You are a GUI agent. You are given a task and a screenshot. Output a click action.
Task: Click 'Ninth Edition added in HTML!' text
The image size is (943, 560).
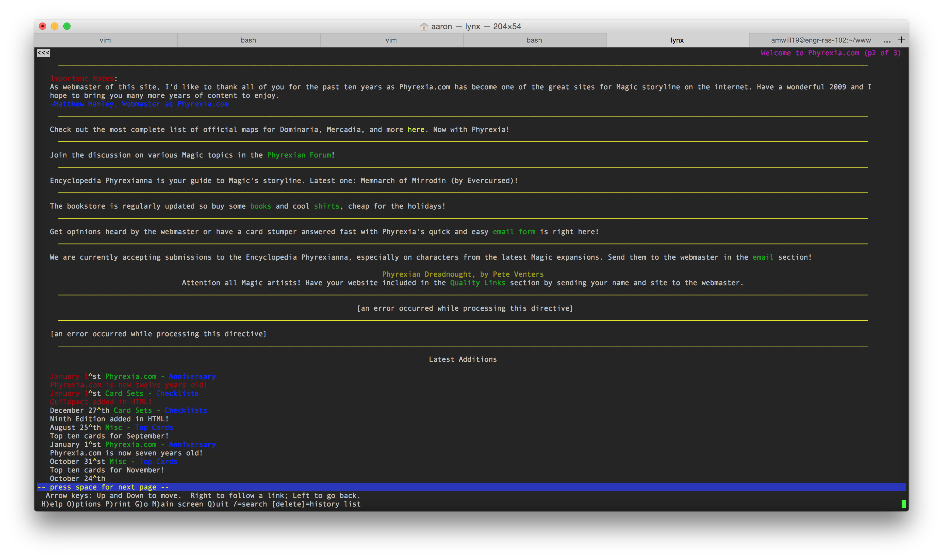click(x=109, y=419)
